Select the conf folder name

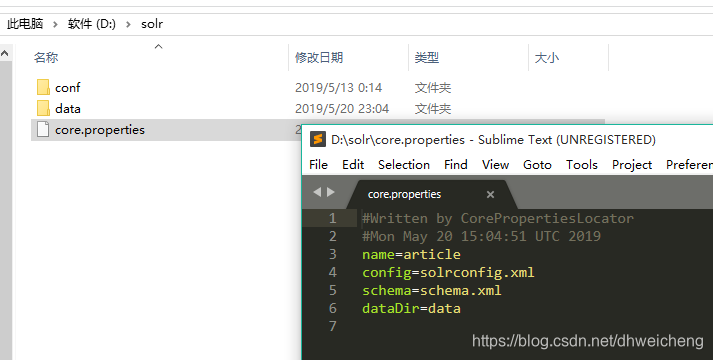(x=68, y=87)
